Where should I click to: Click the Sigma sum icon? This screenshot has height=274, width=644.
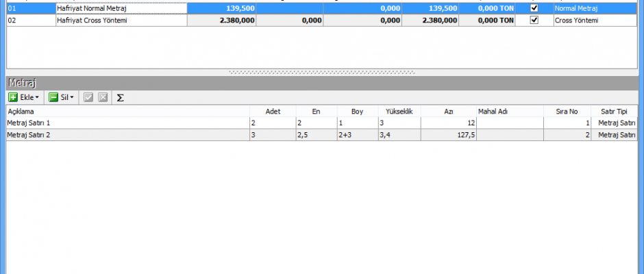coord(121,97)
